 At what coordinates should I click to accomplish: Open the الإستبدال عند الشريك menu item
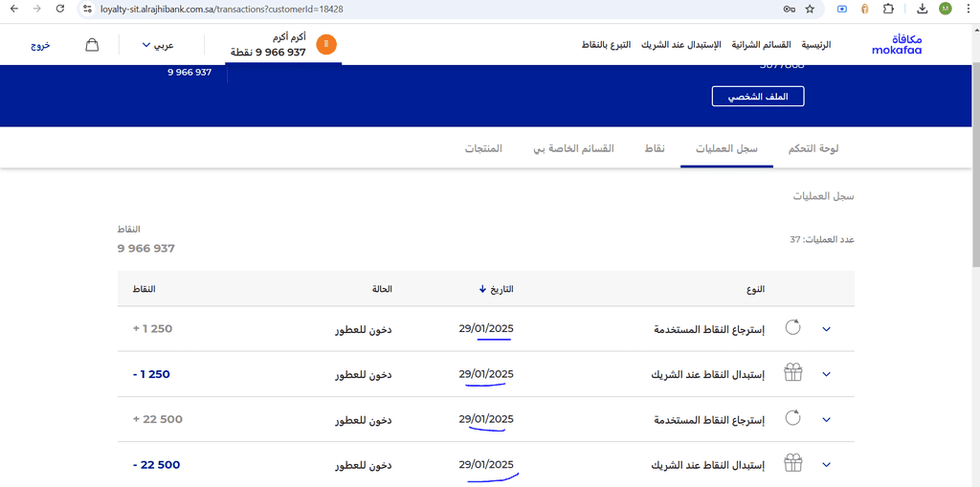(680, 45)
